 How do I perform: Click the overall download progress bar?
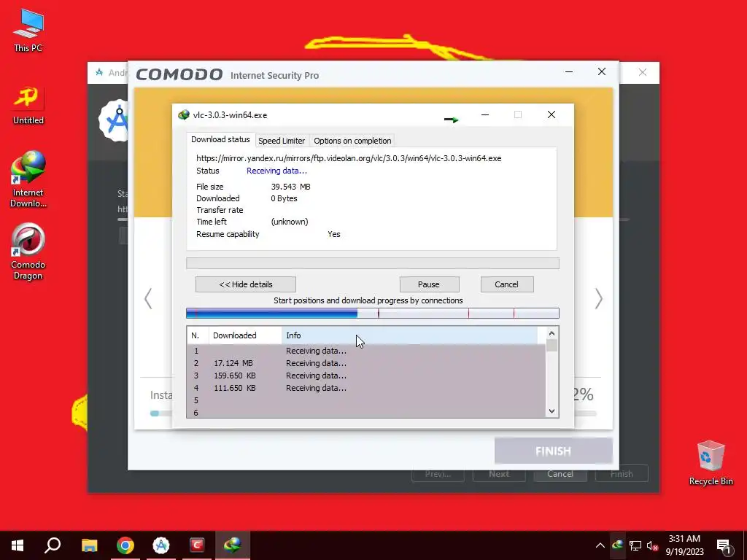(373, 263)
